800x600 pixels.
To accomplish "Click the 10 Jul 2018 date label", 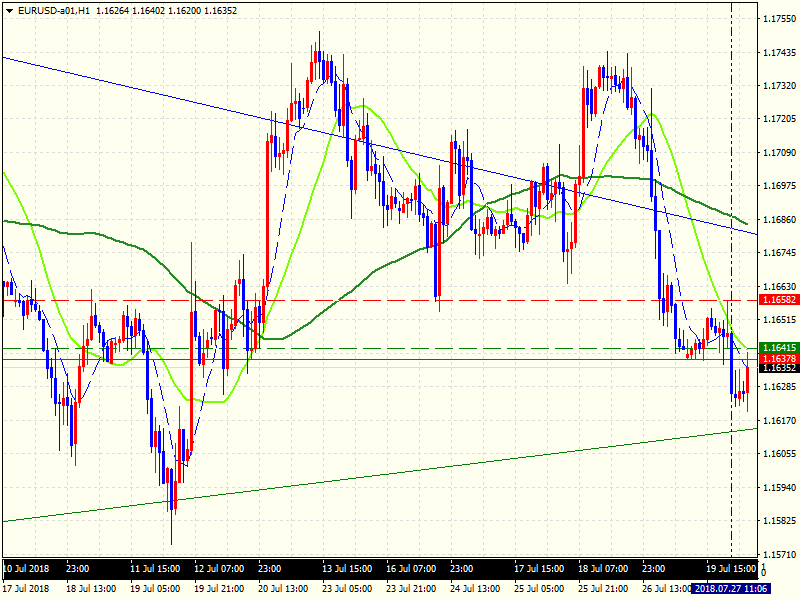I will tap(26, 568).
